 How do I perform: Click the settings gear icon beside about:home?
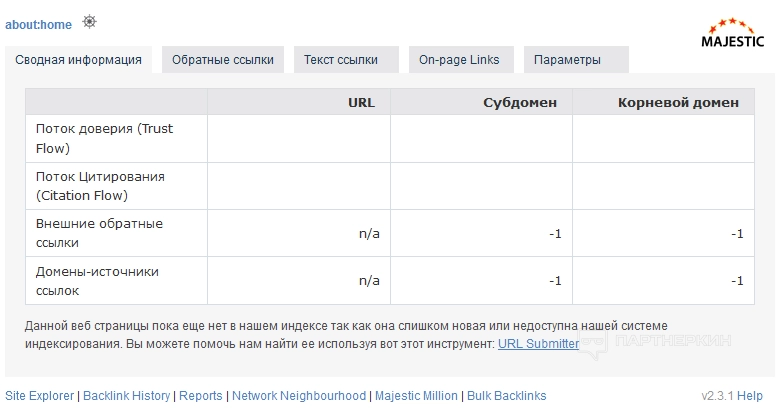pyautogui.click(x=90, y=22)
